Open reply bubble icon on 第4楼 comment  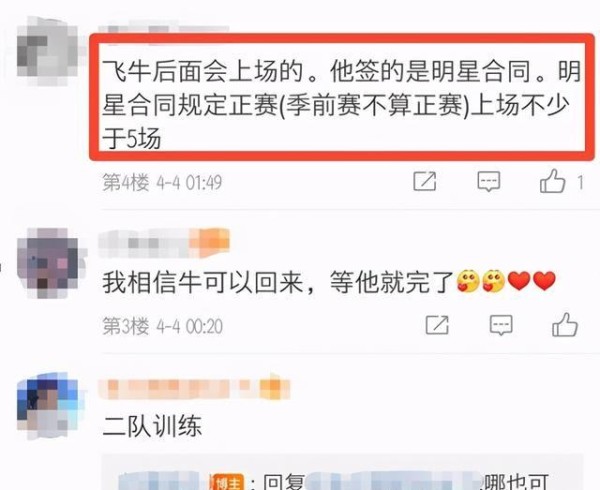click(x=489, y=181)
